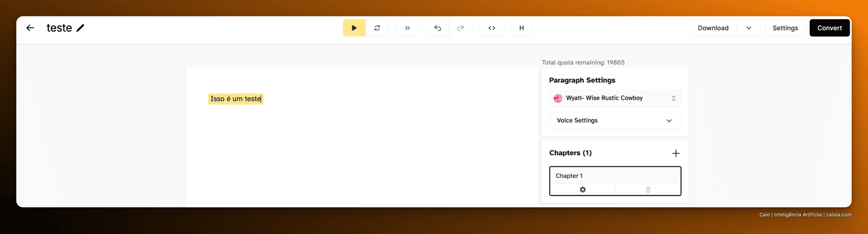Click the text "Isso é um teste"
The image size is (868, 234).
[236, 99]
